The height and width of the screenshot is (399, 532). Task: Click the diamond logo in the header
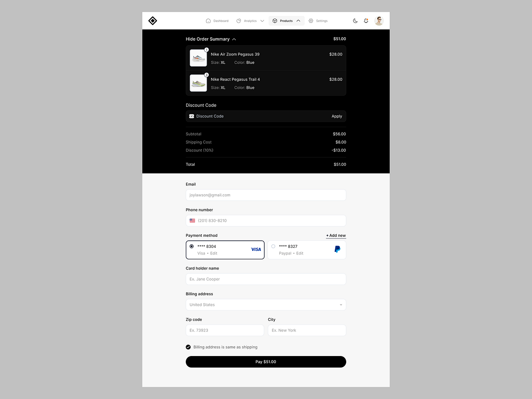(153, 21)
